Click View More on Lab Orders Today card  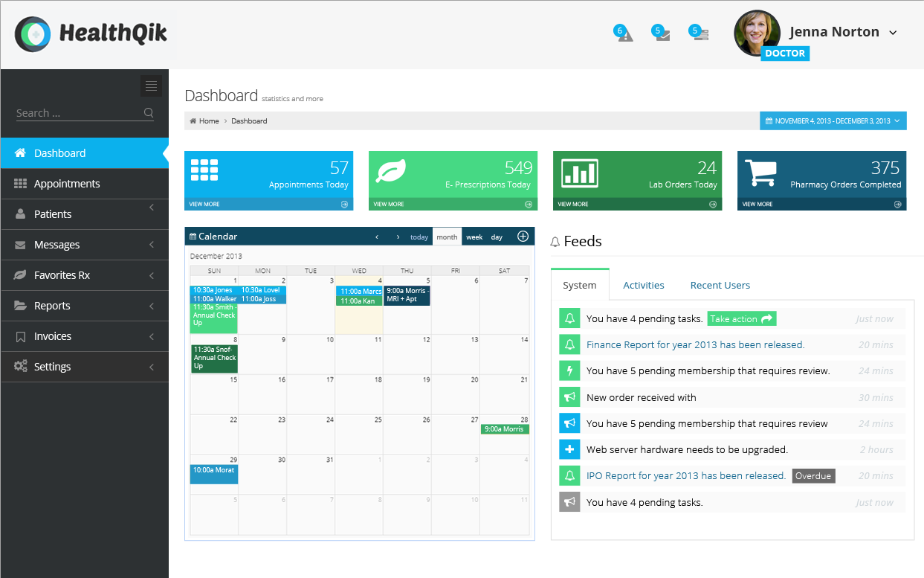[573, 204]
